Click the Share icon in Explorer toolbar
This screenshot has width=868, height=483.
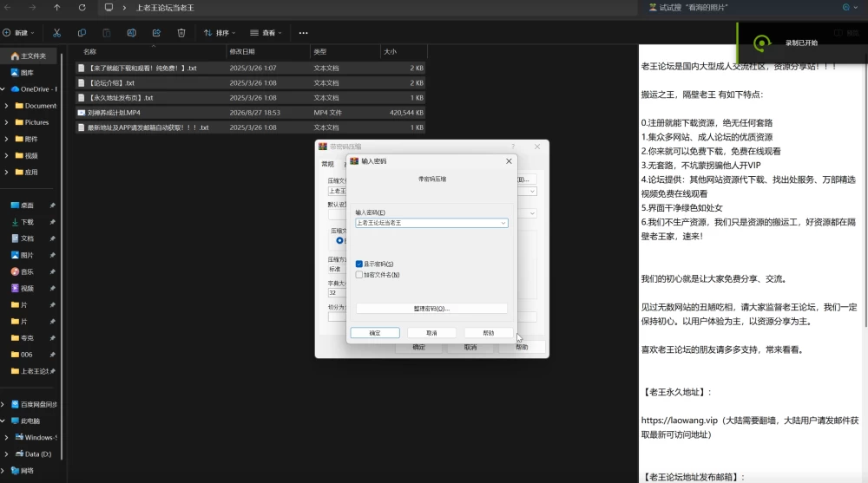coord(156,33)
